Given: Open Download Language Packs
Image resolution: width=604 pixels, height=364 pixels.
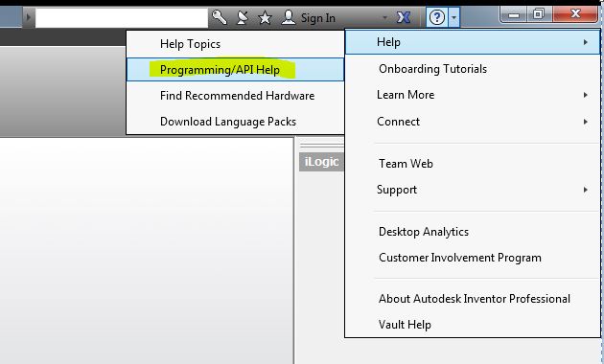Looking at the screenshot, I should tap(235, 122).
